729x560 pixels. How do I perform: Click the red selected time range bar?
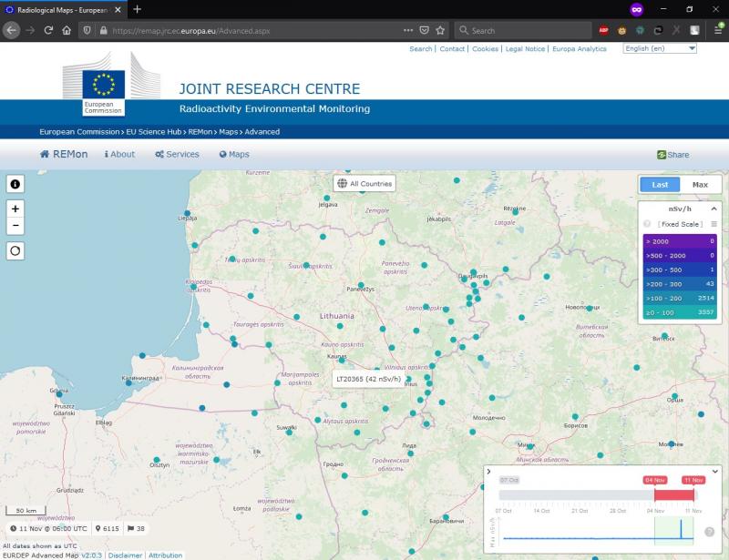click(674, 495)
